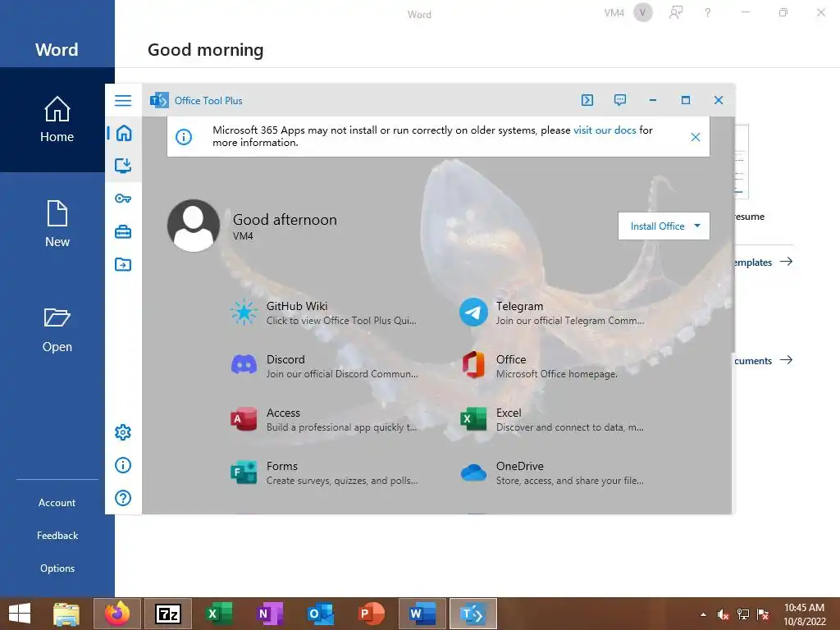Click the VM4 user avatar in Office Tool Plus

pyautogui.click(x=194, y=226)
